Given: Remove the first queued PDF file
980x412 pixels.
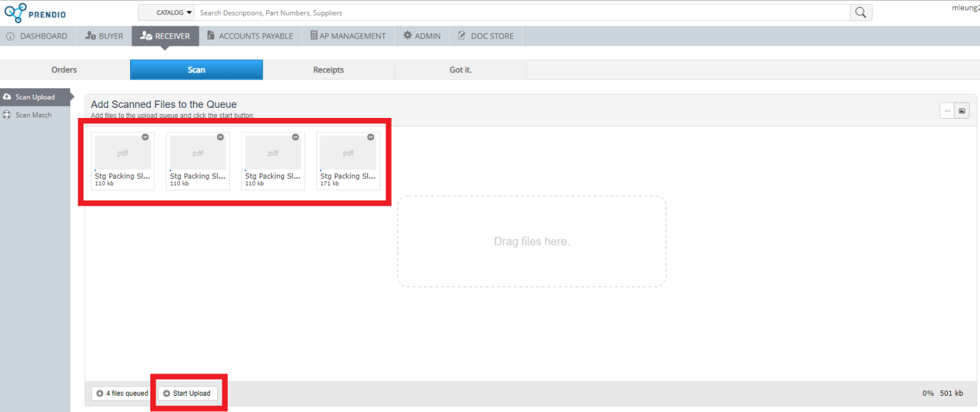Looking at the screenshot, I should click(x=145, y=137).
